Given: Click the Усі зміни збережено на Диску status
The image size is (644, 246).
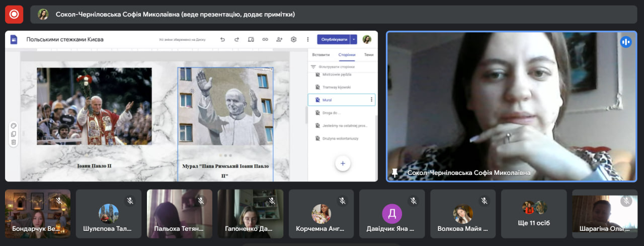Looking at the screenshot, I should 182,39.
